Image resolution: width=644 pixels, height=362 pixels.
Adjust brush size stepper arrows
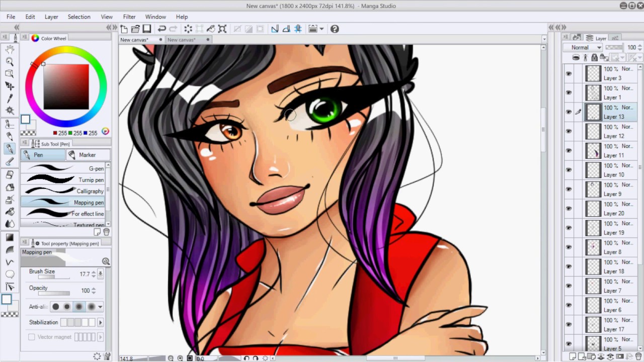click(x=94, y=274)
